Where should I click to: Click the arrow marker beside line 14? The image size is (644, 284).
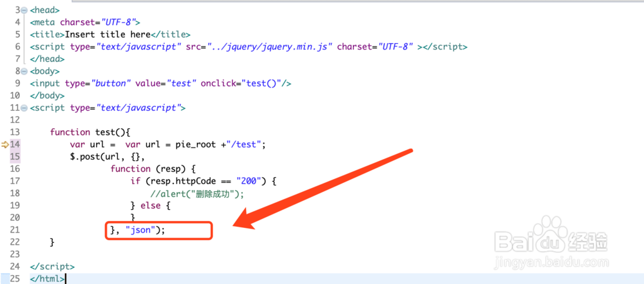coord(5,144)
